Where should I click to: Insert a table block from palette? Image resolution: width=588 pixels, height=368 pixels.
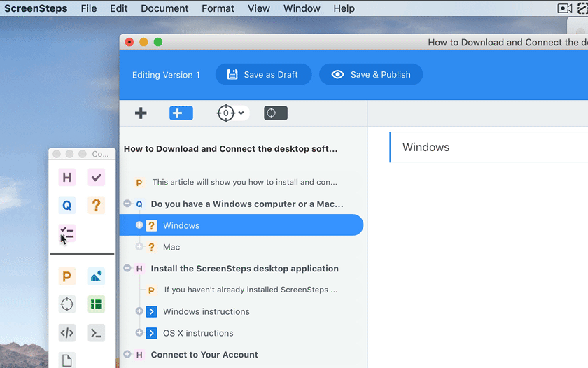[97, 304]
